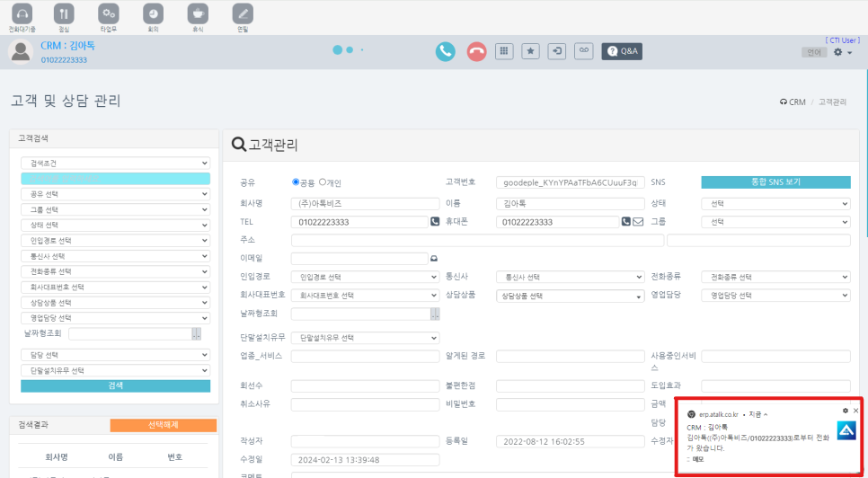Set status to 타업무 gears icon

[109, 13]
